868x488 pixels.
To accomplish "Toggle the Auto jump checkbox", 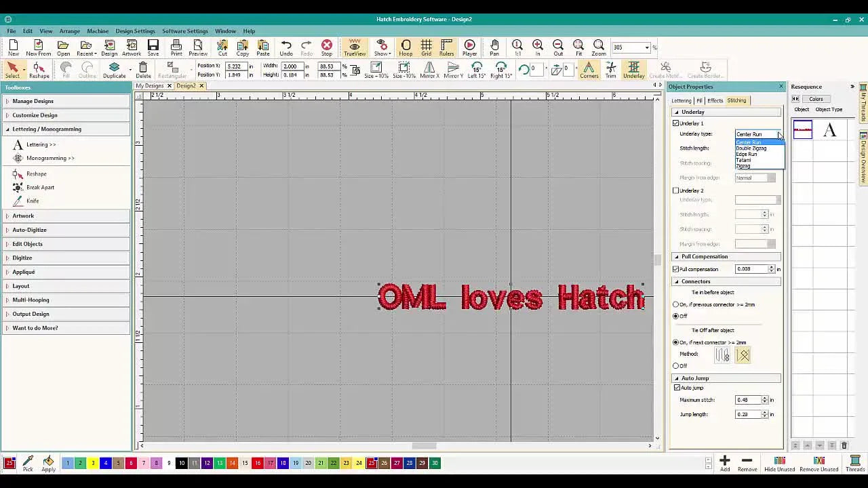I will point(677,388).
